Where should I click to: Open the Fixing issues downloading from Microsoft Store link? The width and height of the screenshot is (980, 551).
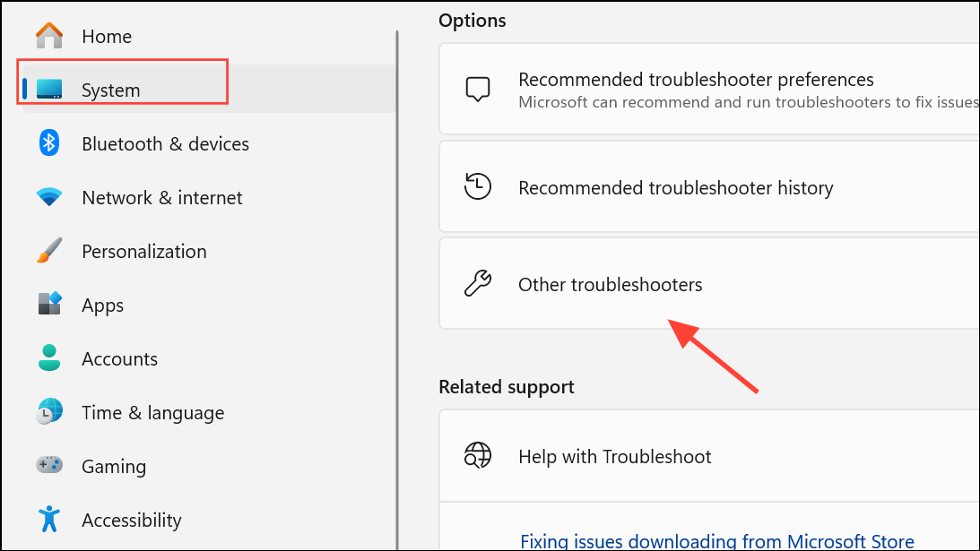click(x=716, y=541)
